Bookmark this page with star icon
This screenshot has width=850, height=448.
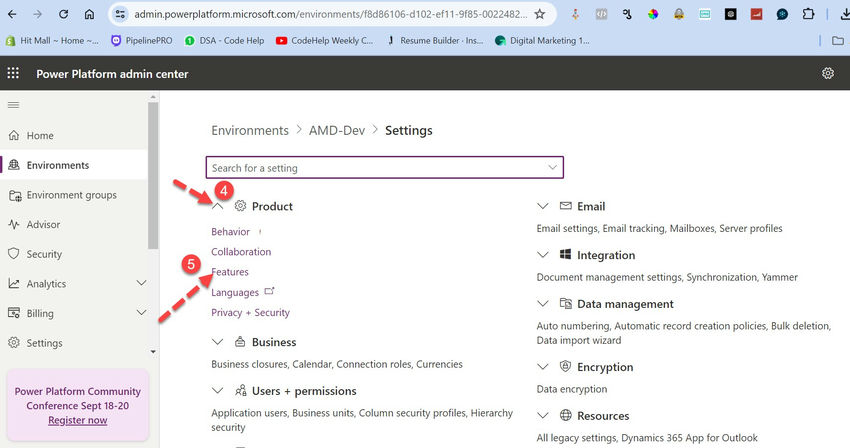pyautogui.click(x=540, y=14)
